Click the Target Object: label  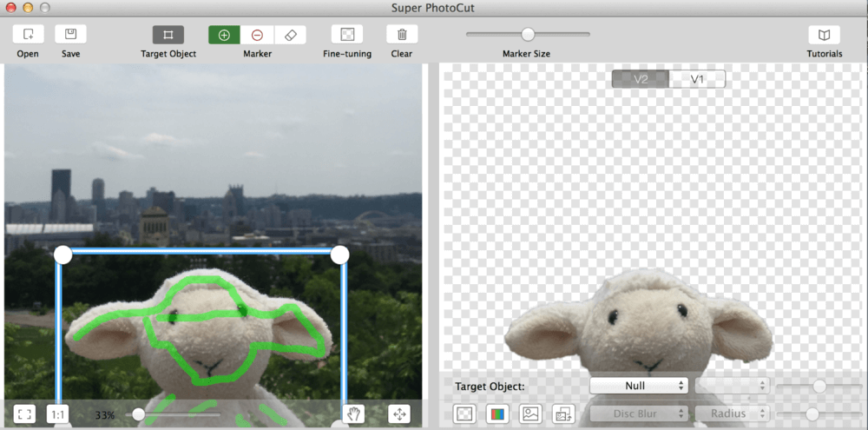coord(490,387)
